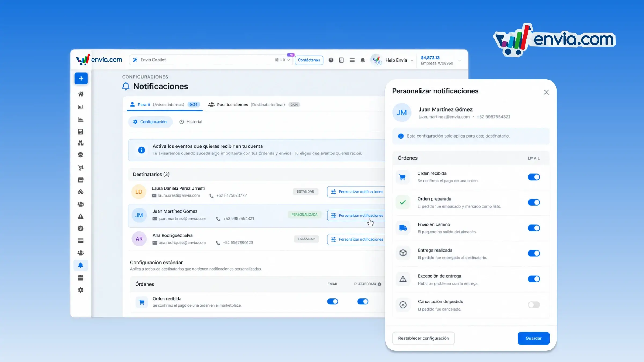Open the settings gear icon in sidebar
The height and width of the screenshot is (362, 644).
tap(80, 290)
